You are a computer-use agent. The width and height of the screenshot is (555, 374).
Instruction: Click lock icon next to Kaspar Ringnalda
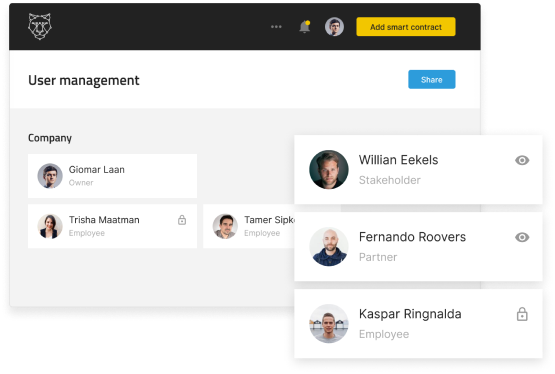522,314
